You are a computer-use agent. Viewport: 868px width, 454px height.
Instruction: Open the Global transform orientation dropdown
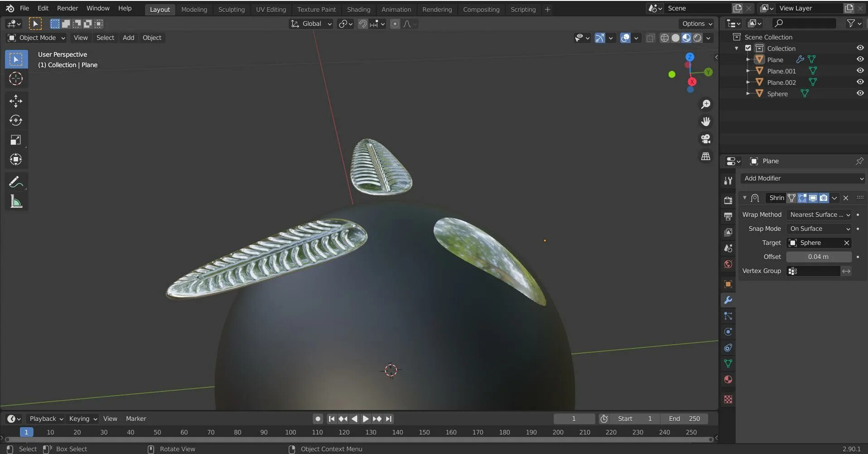pos(311,24)
